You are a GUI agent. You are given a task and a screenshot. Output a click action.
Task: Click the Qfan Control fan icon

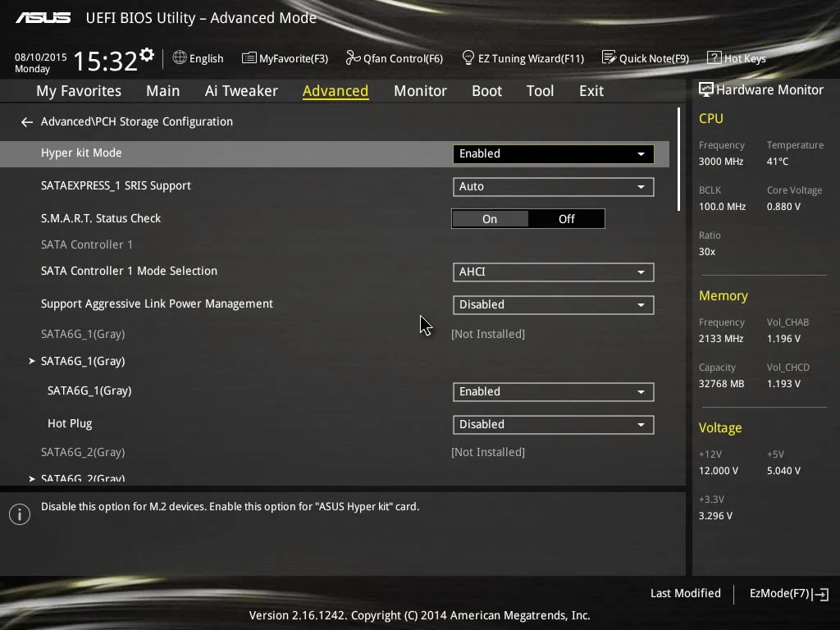tap(353, 57)
